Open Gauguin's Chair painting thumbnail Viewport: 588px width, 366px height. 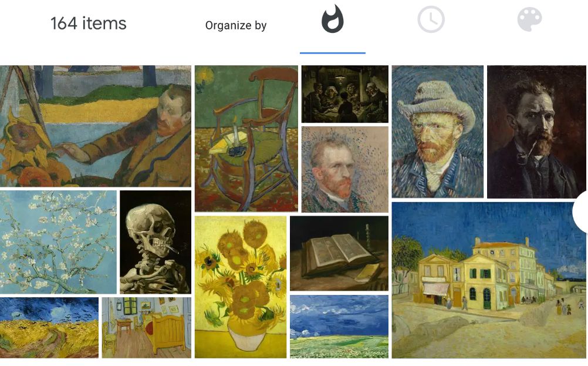pyautogui.click(x=246, y=139)
